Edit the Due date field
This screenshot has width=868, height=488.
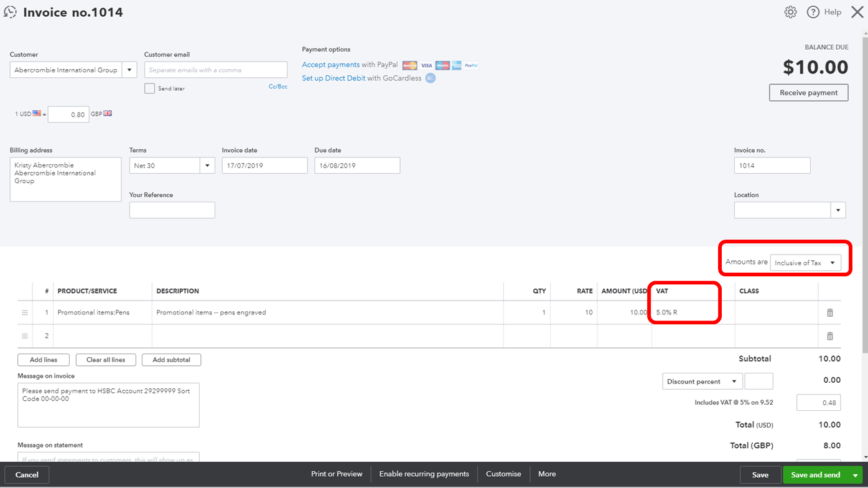point(357,166)
